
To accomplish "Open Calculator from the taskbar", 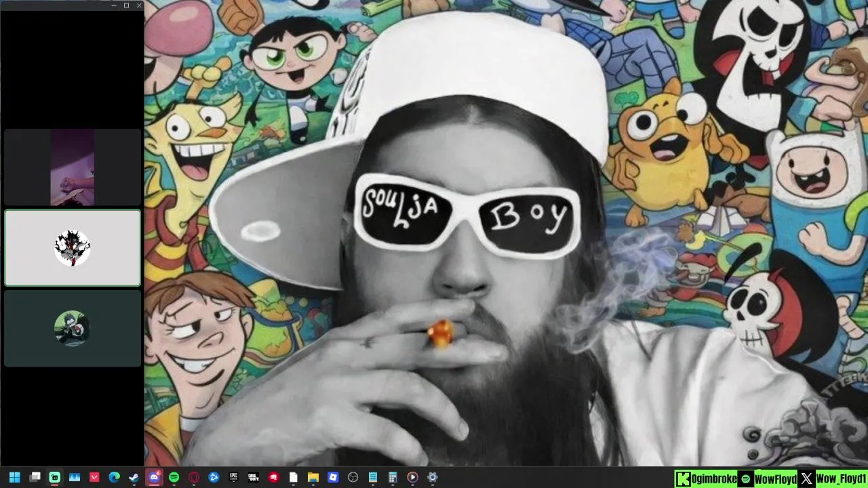I will [393, 477].
